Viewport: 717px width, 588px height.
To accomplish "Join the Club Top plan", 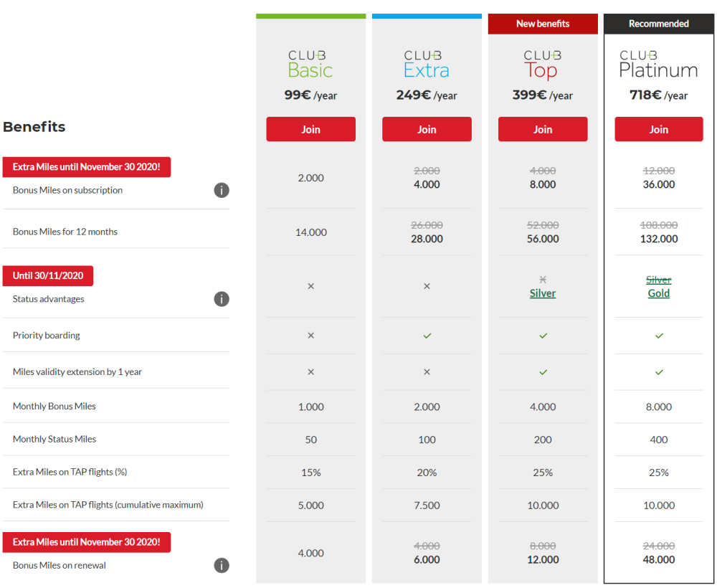I will (543, 129).
